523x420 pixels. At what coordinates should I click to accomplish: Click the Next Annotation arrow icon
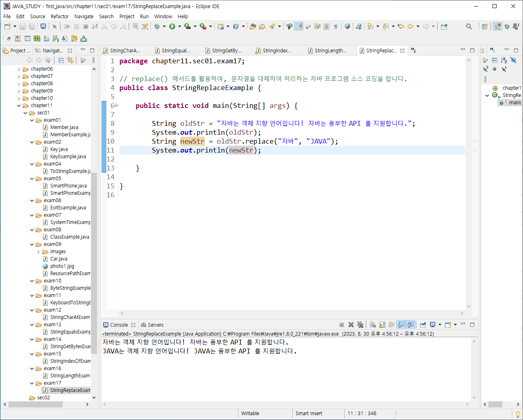tap(370, 26)
